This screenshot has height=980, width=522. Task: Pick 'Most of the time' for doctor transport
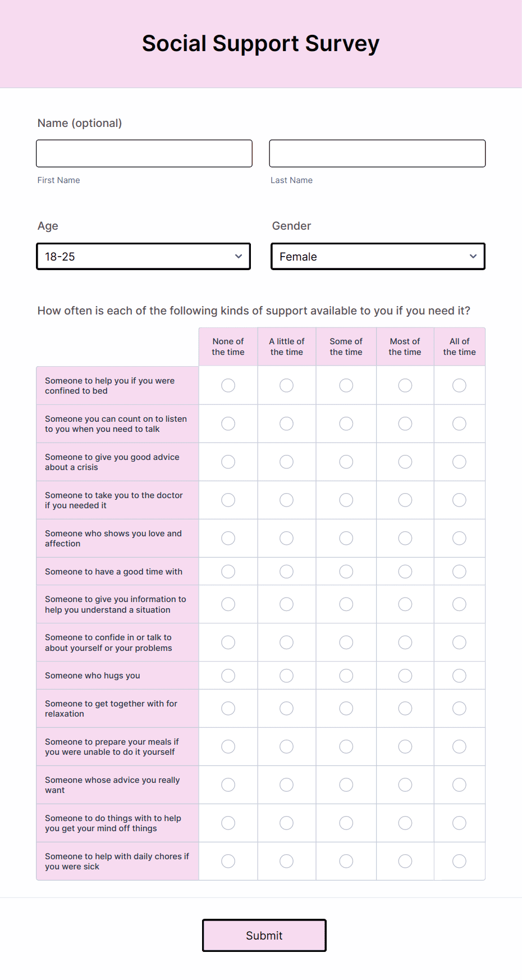405,500
